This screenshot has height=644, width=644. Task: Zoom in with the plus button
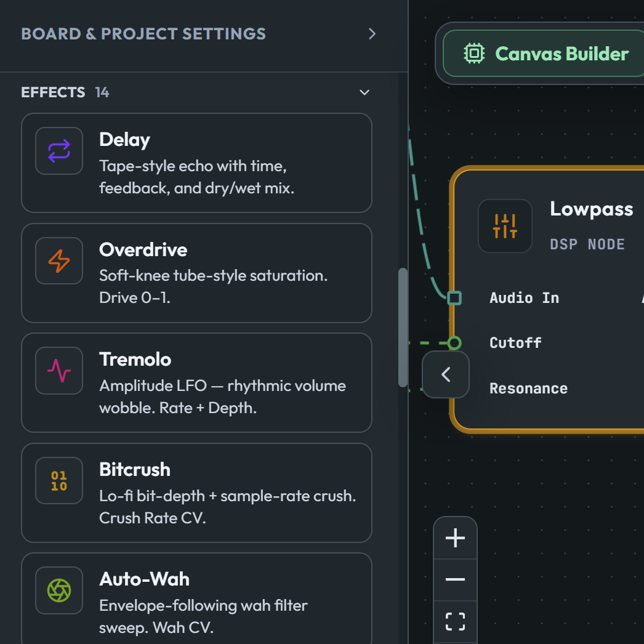[455, 537]
